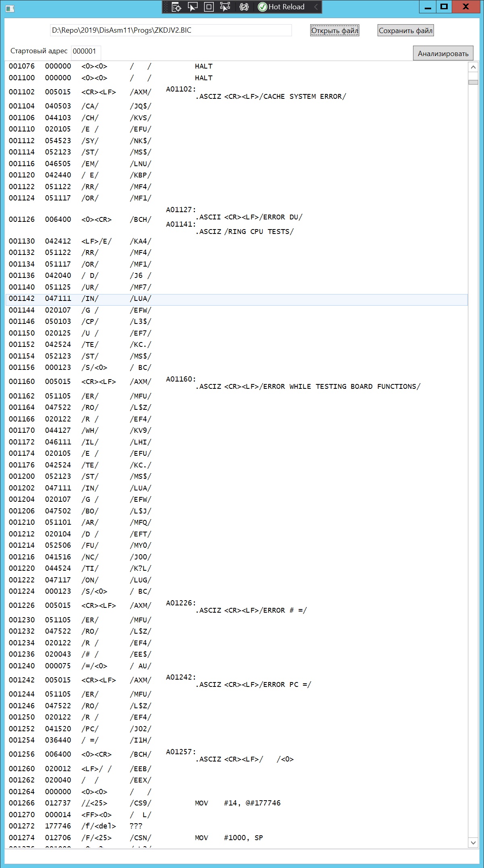Click the application icon in title bar

point(10,8)
